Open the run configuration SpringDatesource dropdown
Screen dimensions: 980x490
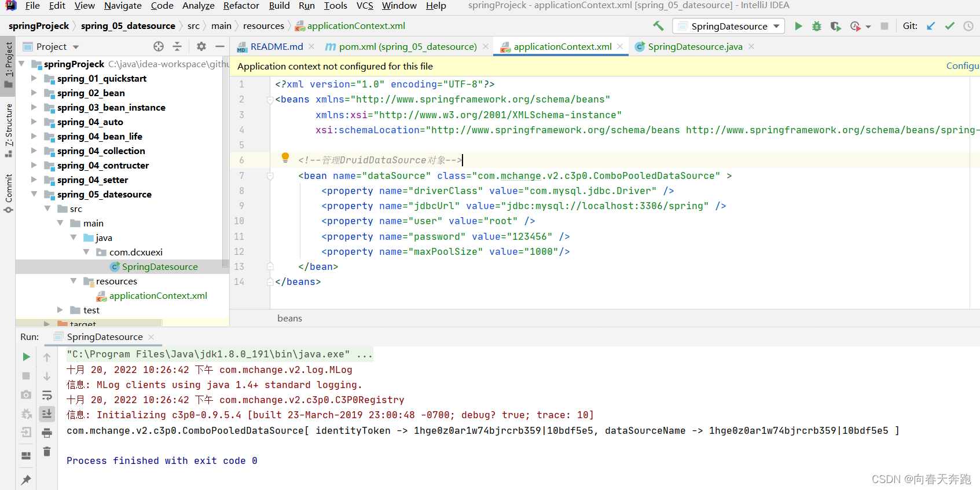729,26
